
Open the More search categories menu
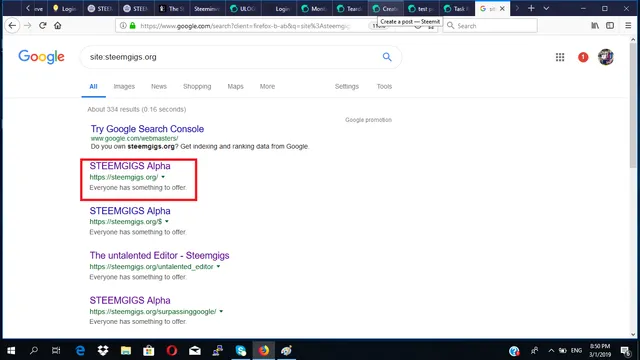coord(267,87)
